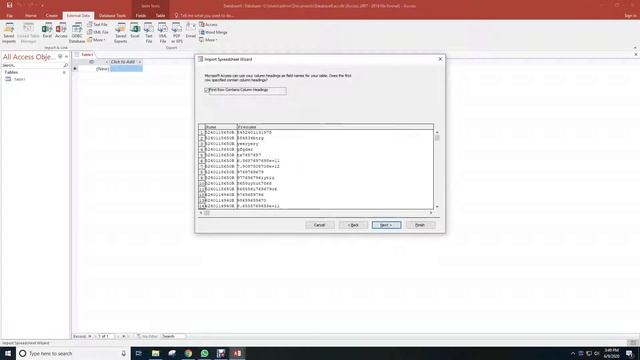640x360 pixels.
Task: Click Cancel in wizard
Action: [x=320, y=225]
